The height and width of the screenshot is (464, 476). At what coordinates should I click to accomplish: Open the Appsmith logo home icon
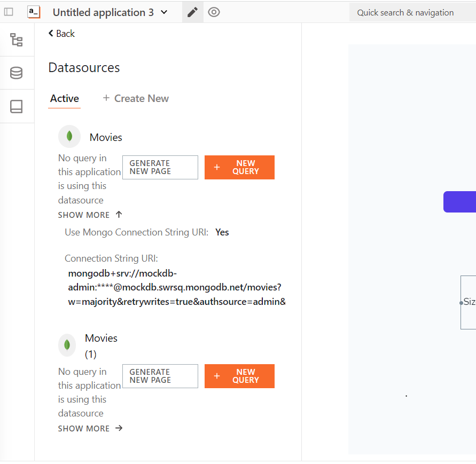(x=34, y=12)
